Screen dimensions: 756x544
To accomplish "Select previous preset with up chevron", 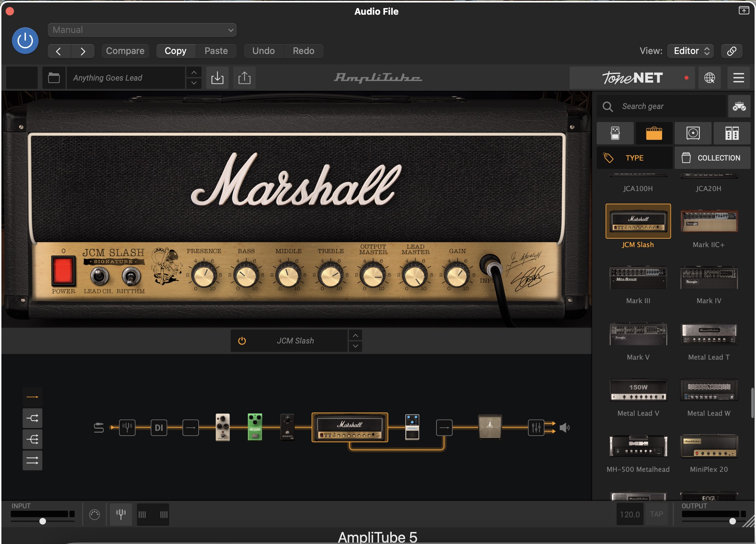I will click(x=194, y=73).
